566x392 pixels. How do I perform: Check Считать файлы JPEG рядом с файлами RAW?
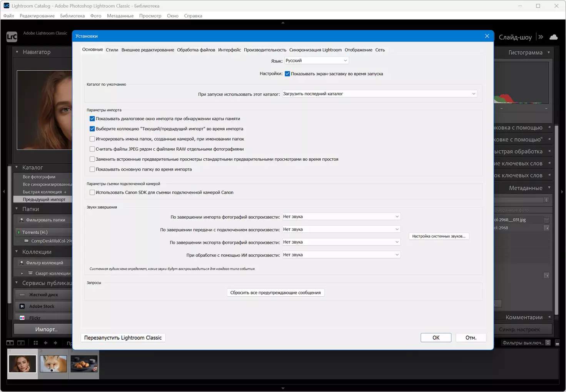[x=92, y=149]
